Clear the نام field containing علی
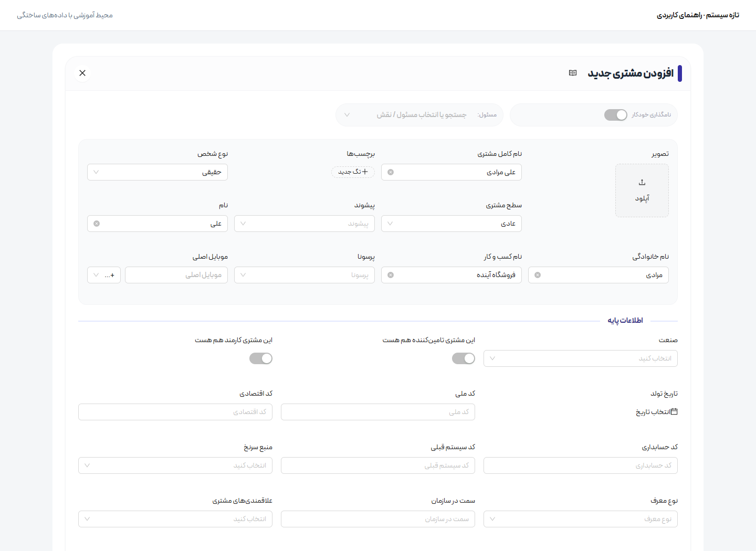Image resolution: width=756 pixels, height=551 pixels. [97, 224]
